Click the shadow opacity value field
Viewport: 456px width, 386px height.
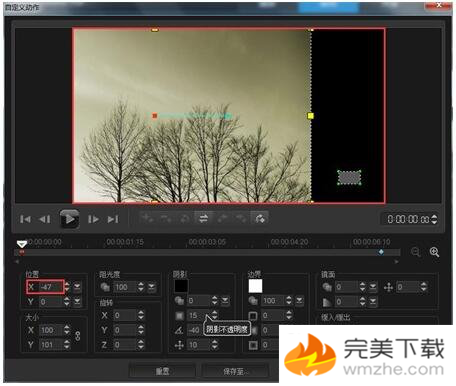(198, 301)
